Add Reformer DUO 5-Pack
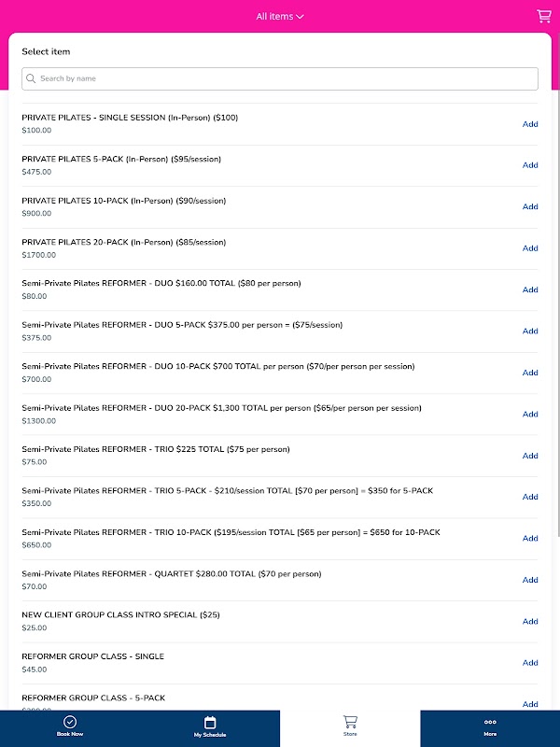 [x=530, y=331]
